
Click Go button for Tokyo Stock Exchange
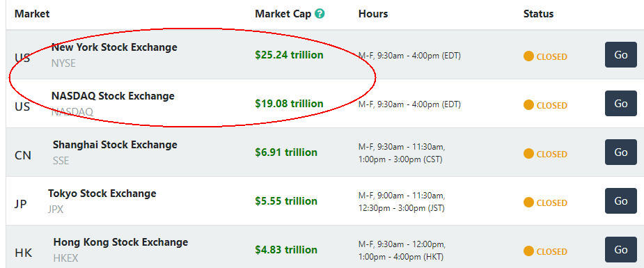(x=620, y=200)
